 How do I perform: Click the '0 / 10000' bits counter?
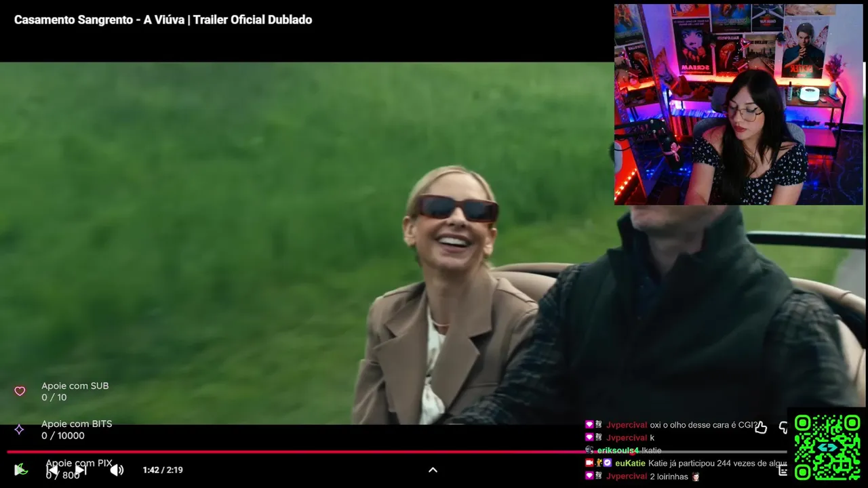(x=63, y=436)
